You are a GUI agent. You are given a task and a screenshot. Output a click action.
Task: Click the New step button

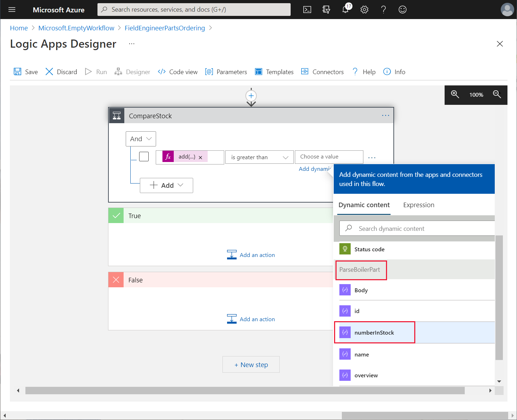[x=251, y=365]
